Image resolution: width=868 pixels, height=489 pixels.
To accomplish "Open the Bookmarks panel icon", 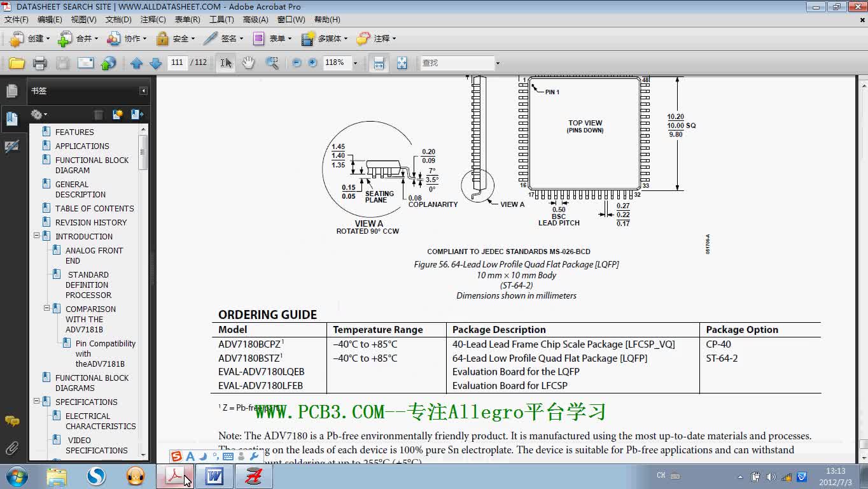I will pos(11,118).
